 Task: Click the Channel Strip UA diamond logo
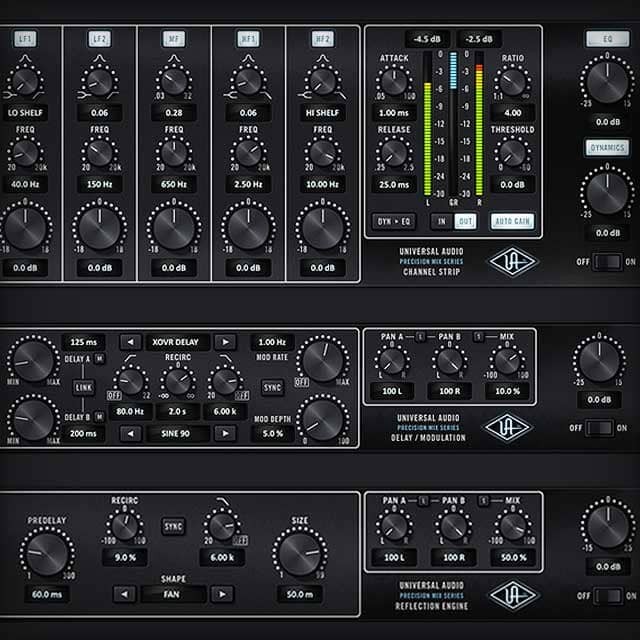(513, 262)
